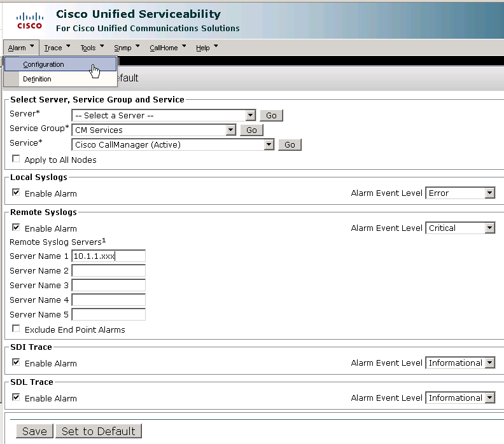Toggle Enable Alarm under Local Syslogs
Screen dimensions: 504x444
(x=16, y=193)
